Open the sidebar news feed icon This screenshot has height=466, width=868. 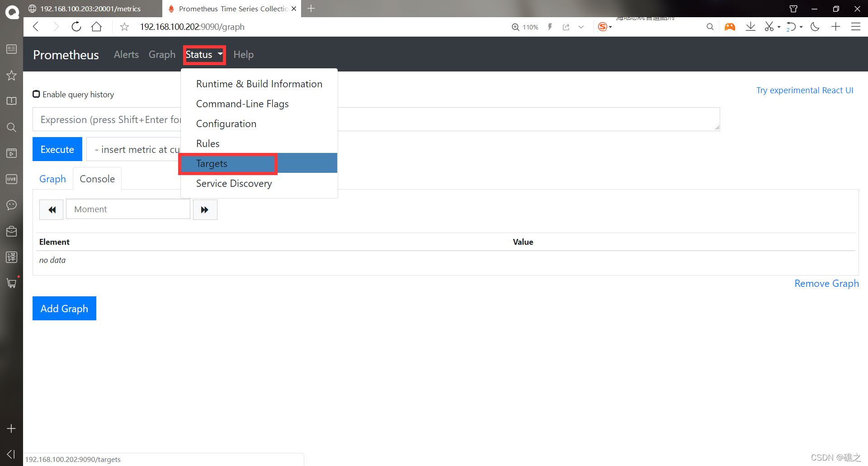point(11,49)
